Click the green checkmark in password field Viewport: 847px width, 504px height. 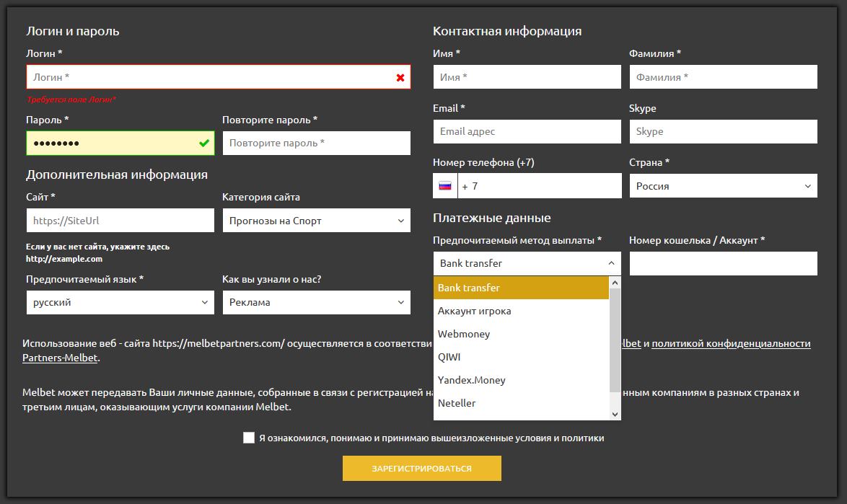tap(204, 143)
